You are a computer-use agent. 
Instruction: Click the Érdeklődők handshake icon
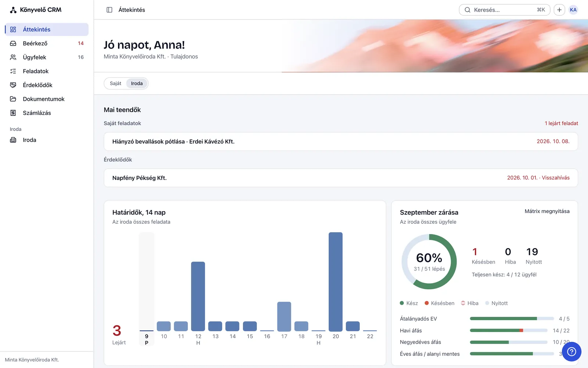[13, 85]
